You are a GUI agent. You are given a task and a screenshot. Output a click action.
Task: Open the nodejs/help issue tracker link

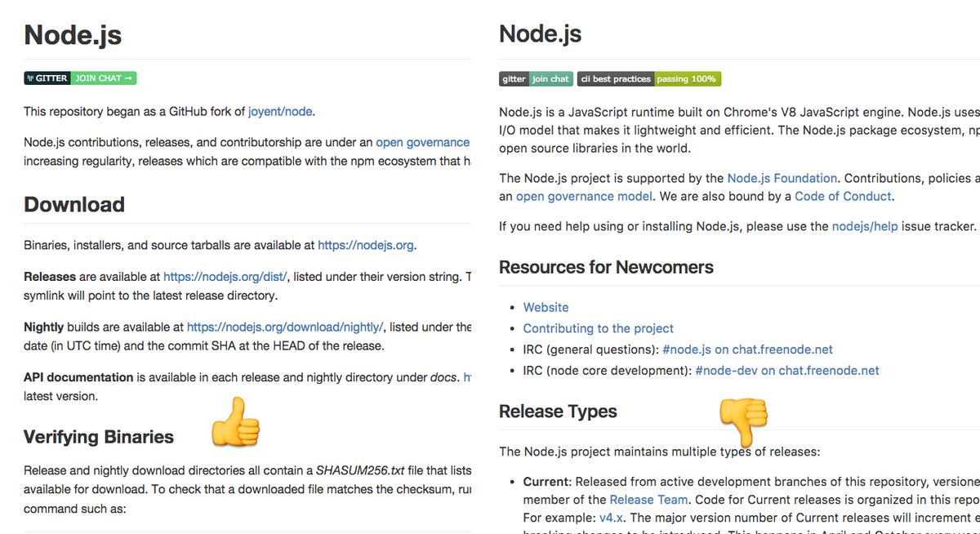[865, 226]
